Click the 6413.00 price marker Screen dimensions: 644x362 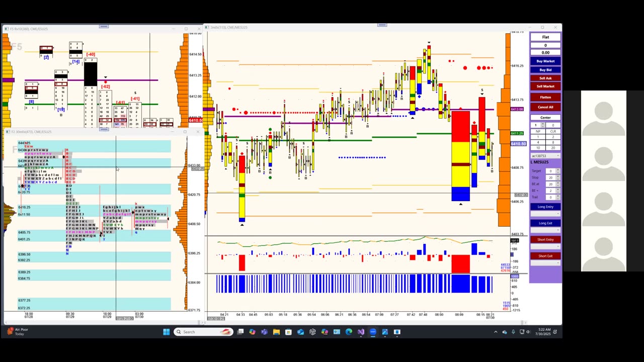[517, 109]
